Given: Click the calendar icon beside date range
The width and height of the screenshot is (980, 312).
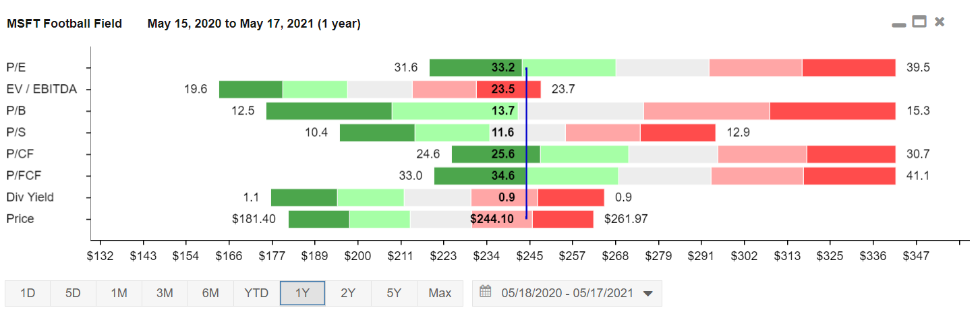Looking at the screenshot, I should (x=486, y=292).
